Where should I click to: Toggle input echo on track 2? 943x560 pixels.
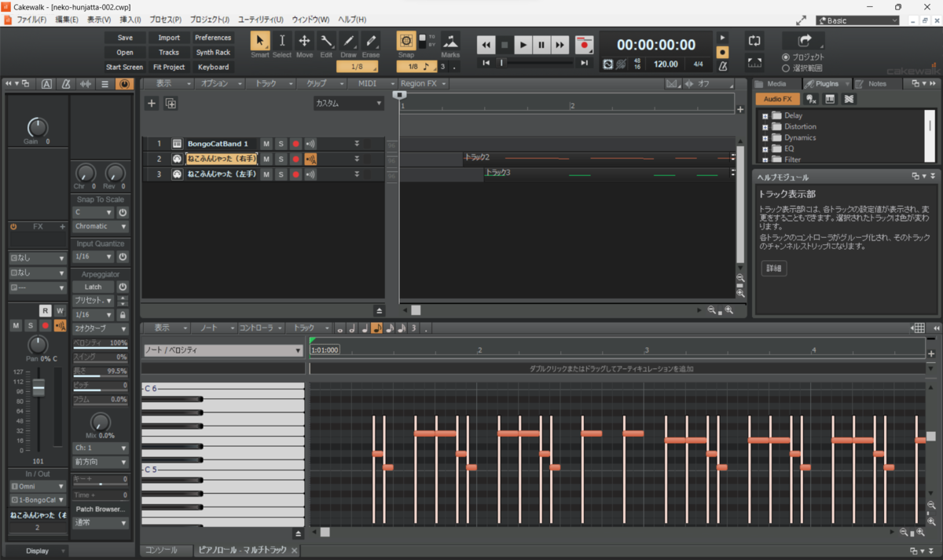pos(310,159)
